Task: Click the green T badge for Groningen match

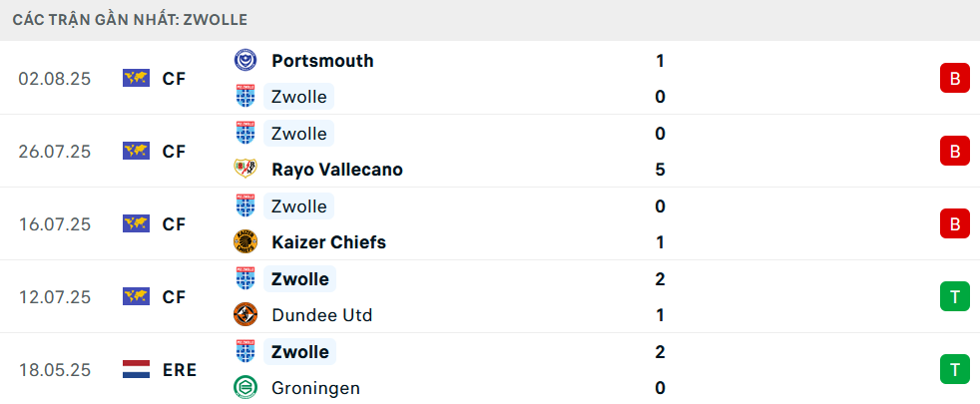Action: [x=954, y=370]
